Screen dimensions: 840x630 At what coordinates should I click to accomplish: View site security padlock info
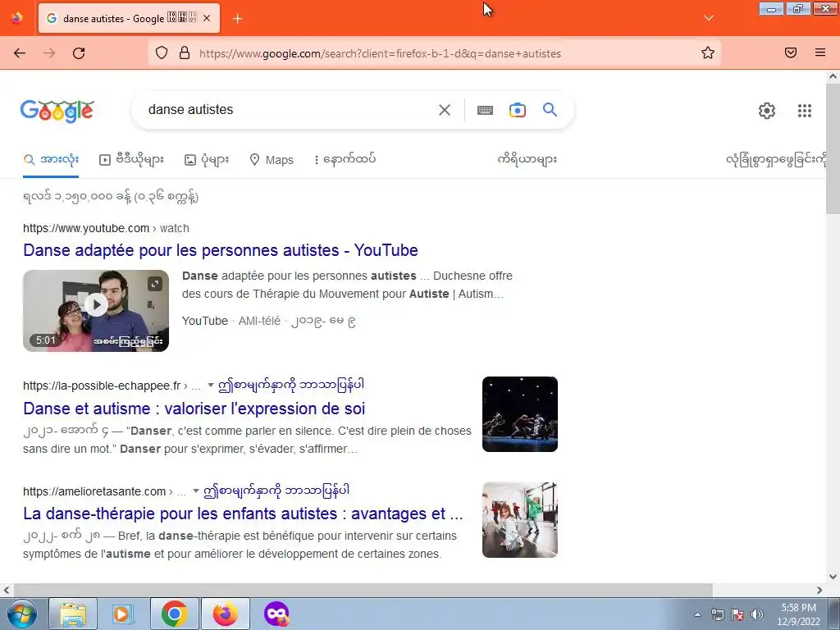click(185, 53)
